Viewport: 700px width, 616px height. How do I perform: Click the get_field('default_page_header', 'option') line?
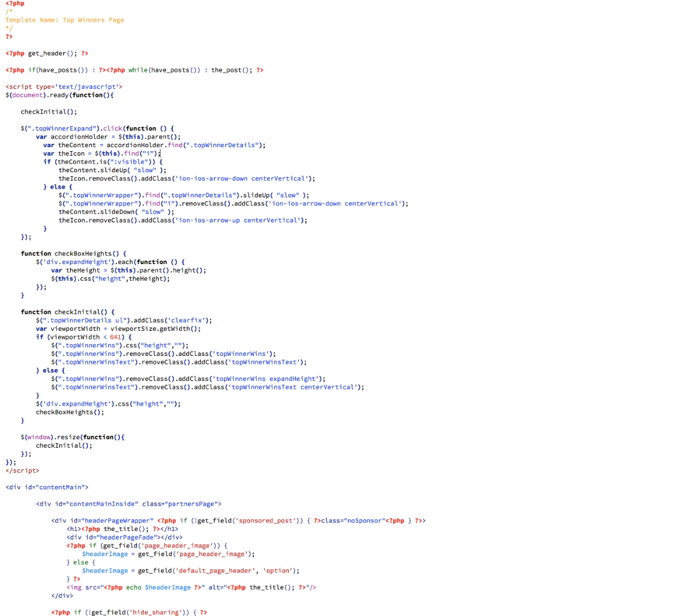click(191, 571)
